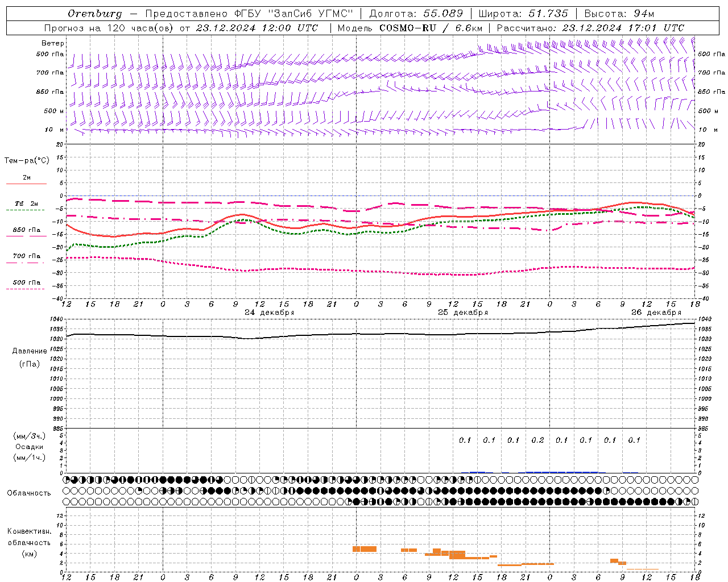Click the 'Долгота: 55.089' header value
Screen dimensions: 728x582
[416, 14]
